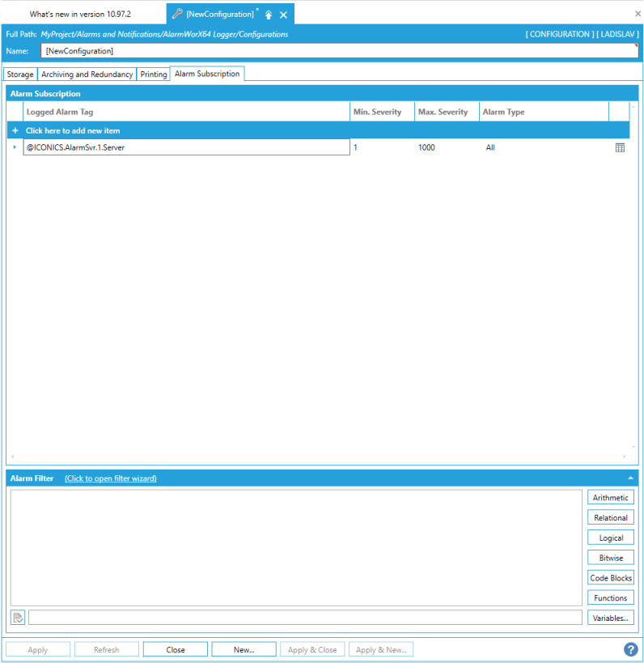Screen dimensions: 644x663
Task: Sort by the Min. Severity column header
Action: tap(377, 112)
